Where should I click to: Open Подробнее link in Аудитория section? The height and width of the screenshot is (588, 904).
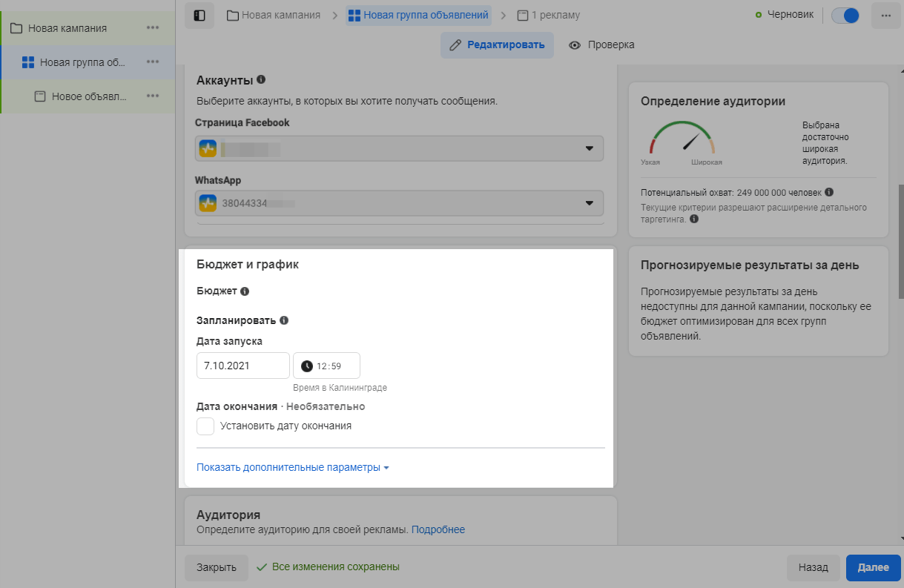tap(438, 529)
